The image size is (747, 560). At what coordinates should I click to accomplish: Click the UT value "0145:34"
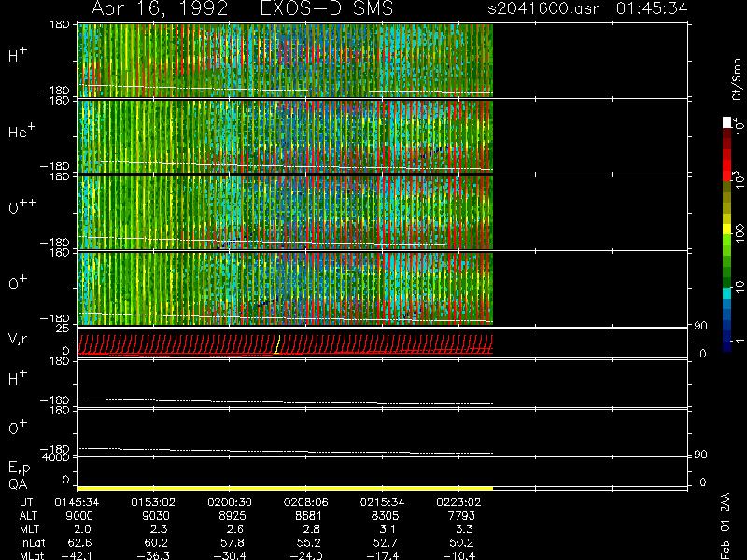click(x=77, y=502)
